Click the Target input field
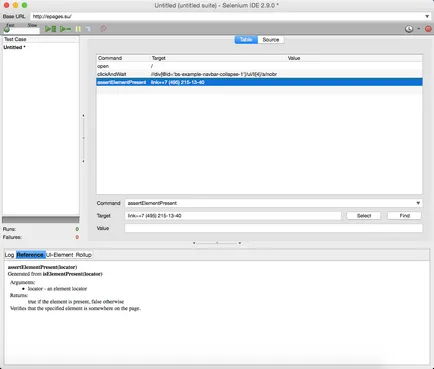This screenshot has width=434, height=369. (x=233, y=216)
